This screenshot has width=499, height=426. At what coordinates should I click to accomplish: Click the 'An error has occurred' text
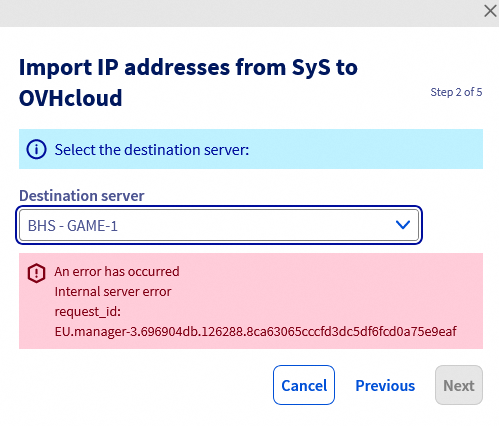tap(117, 272)
